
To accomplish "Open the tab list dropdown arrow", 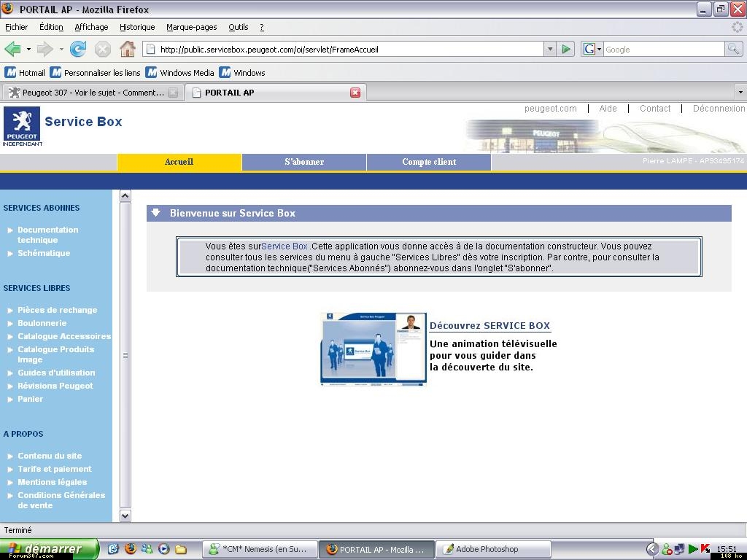I will click(740, 93).
